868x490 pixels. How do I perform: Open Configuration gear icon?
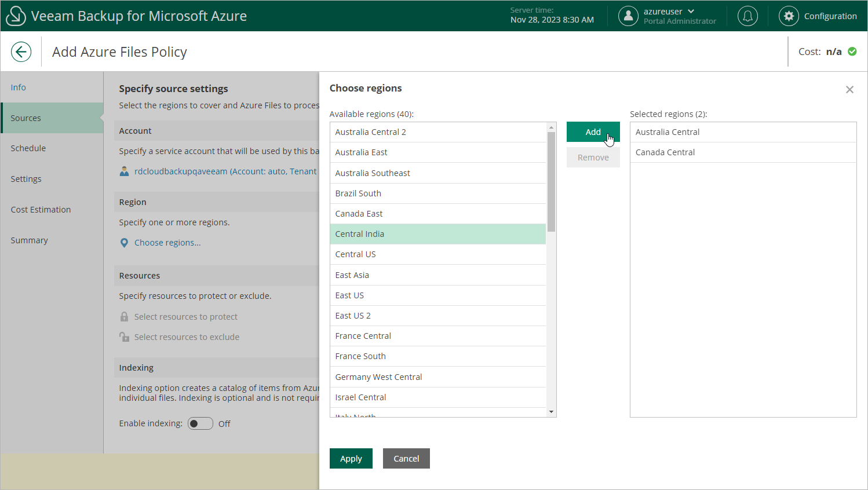click(789, 16)
